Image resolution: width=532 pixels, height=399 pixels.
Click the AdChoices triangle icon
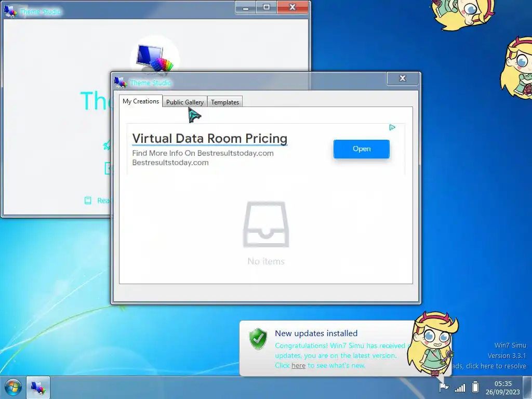coord(392,128)
